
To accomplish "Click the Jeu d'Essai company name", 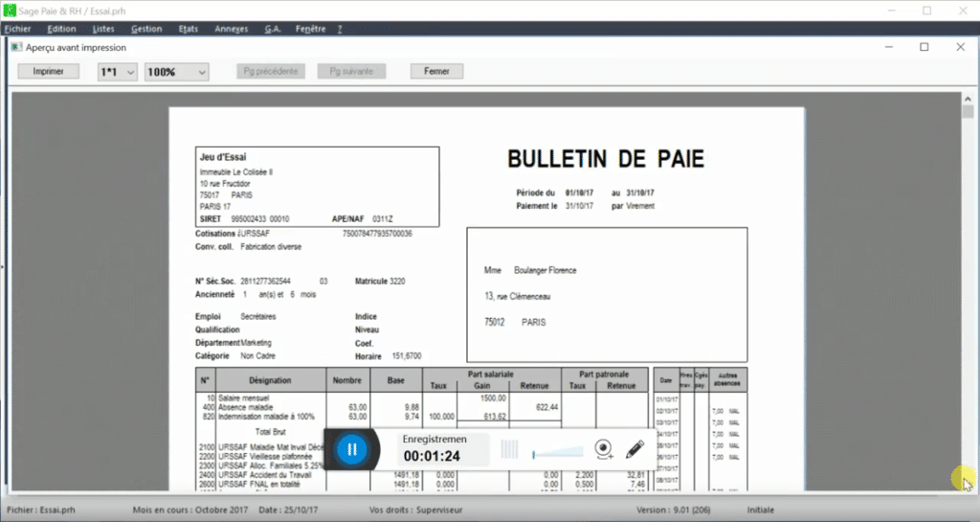I will point(222,157).
